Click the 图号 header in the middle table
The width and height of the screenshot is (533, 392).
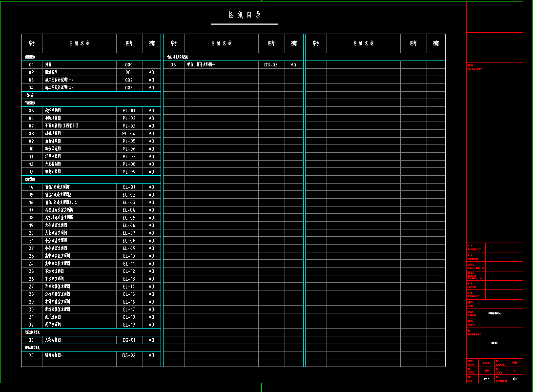[271, 43]
